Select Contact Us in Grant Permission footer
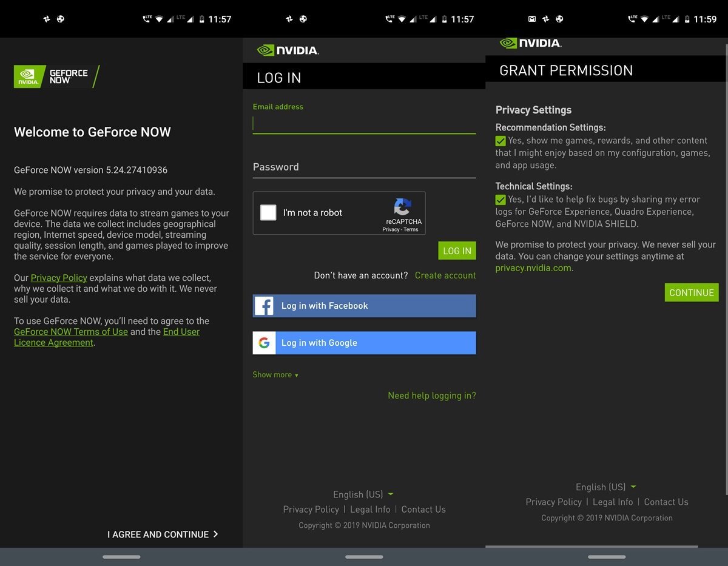The image size is (728, 566). click(x=666, y=502)
